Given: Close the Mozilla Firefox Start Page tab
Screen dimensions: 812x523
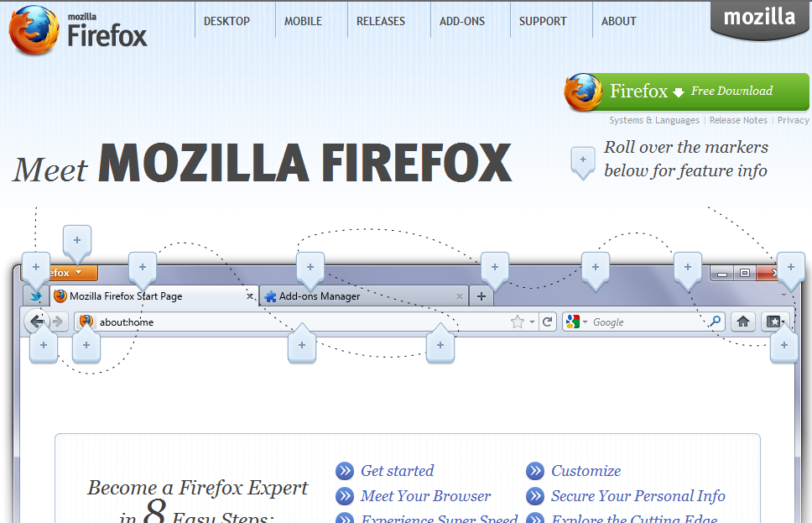Looking at the screenshot, I should 250,296.
